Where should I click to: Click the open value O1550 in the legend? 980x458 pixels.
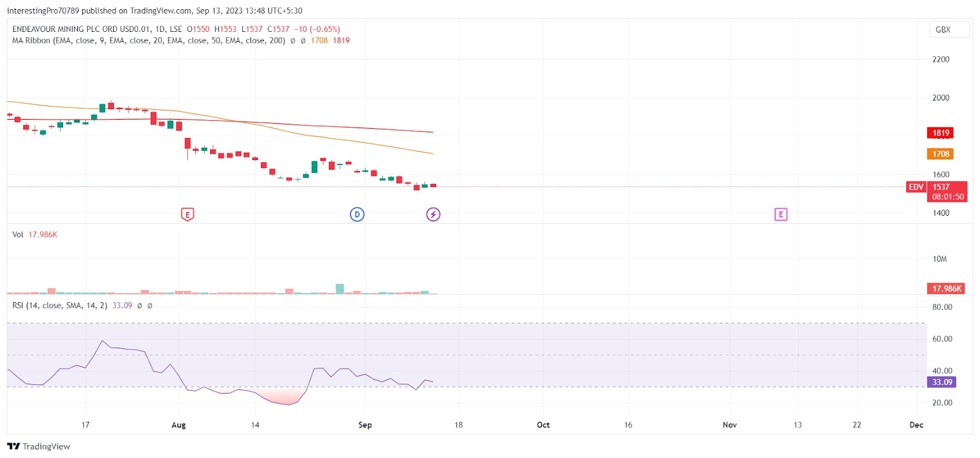tap(198, 29)
